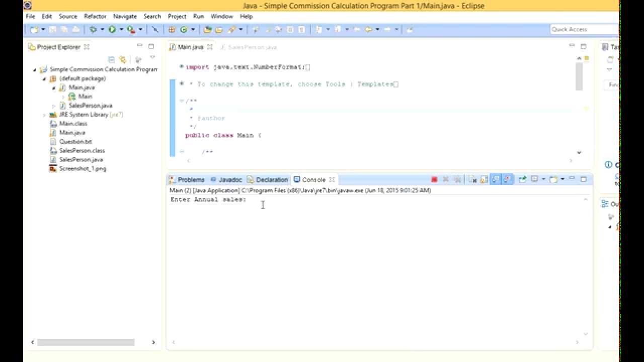Click the Last Edit Location toolbar icon
The height and width of the screenshot is (362, 644).
coord(356,30)
